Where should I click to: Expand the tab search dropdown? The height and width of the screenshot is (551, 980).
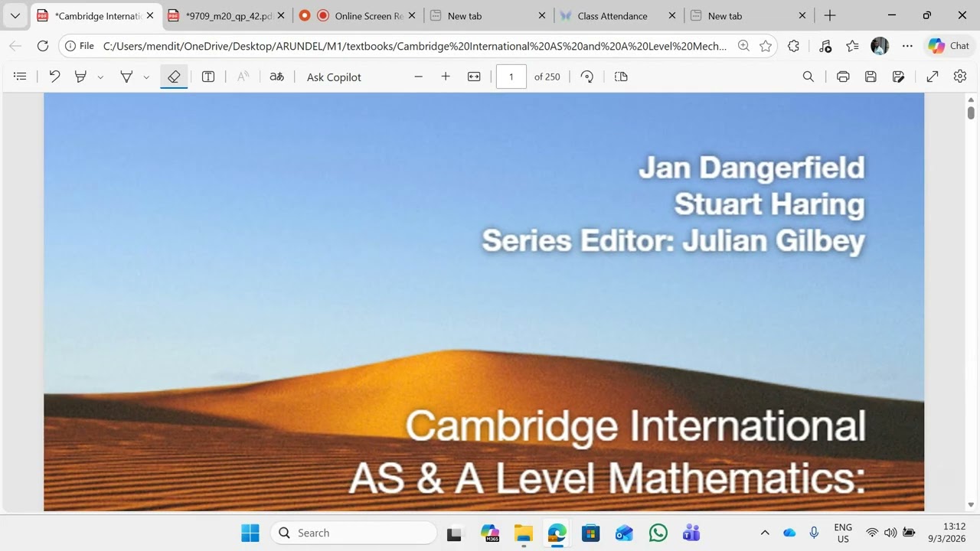coord(15,15)
